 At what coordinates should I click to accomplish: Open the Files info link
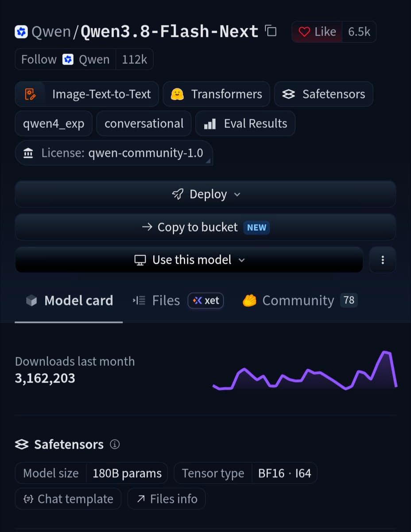167,499
